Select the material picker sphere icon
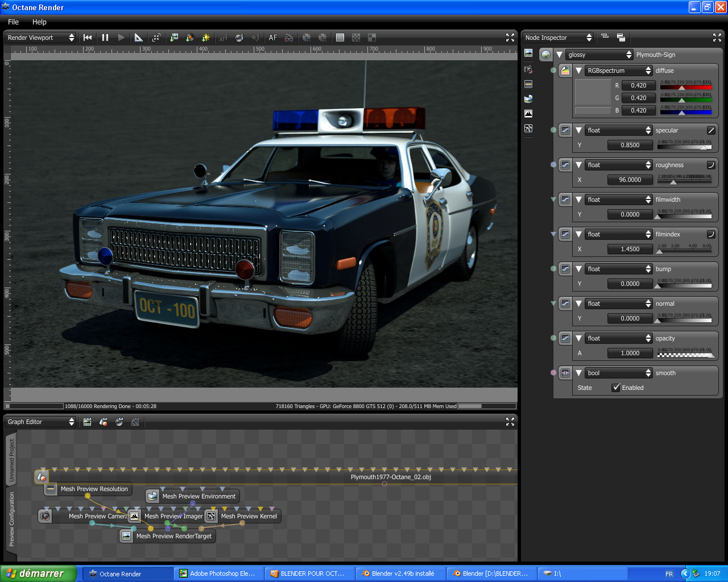 (x=239, y=38)
